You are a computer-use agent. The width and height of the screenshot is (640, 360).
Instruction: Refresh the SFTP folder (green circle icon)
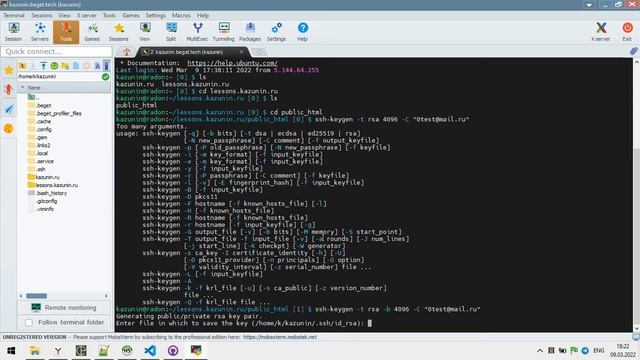click(x=54, y=65)
